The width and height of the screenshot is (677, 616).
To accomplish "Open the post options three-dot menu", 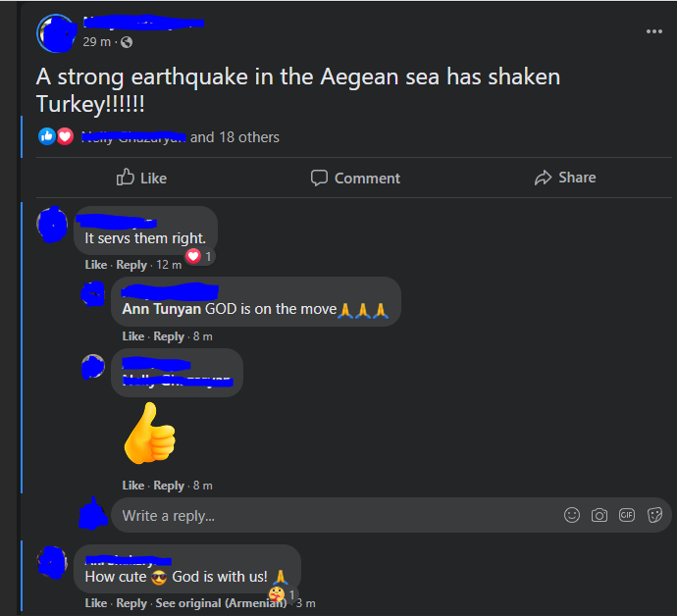I will pyautogui.click(x=654, y=31).
